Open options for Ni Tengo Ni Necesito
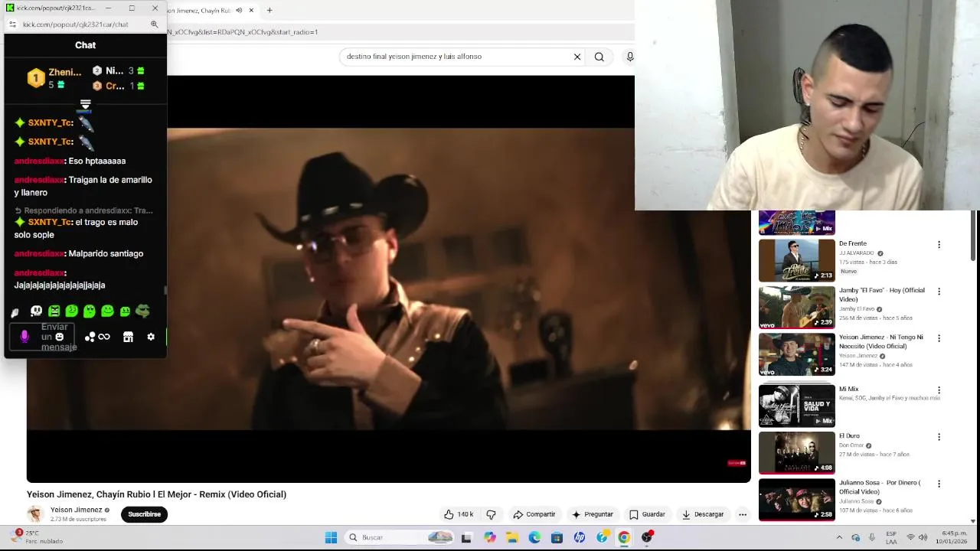Image resolution: width=980 pixels, height=551 pixels. (x=939, y=338)
